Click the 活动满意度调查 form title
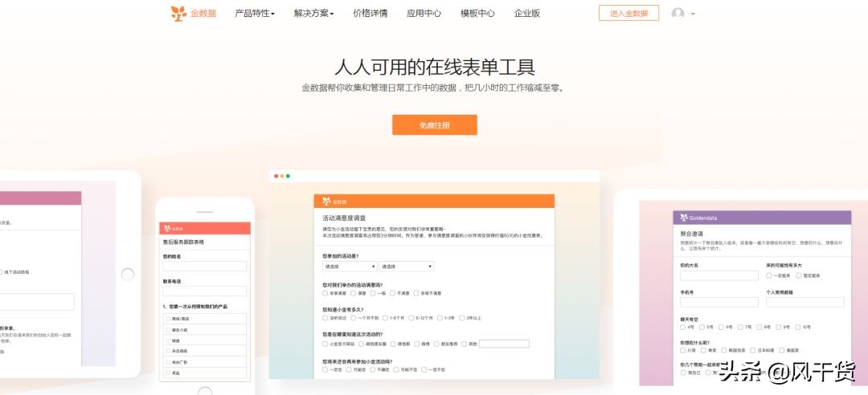Viewport: 868px width, 395px height. (344, 218)
